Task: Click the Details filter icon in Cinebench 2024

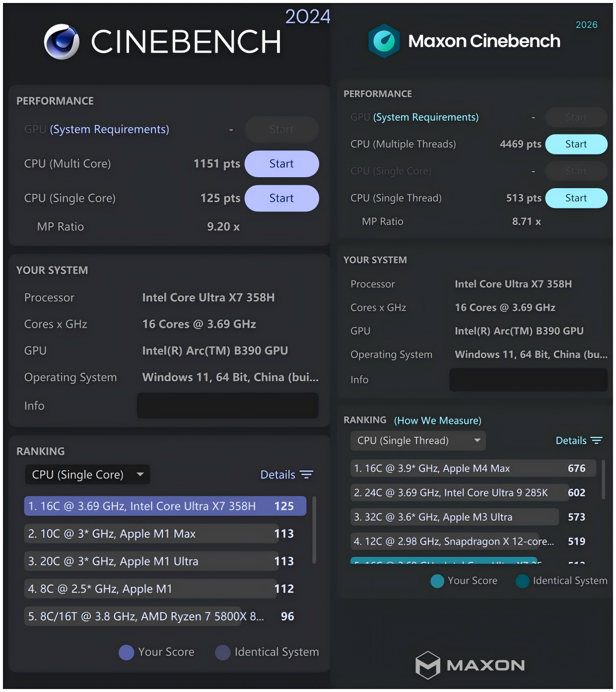Action: (307, 475)
